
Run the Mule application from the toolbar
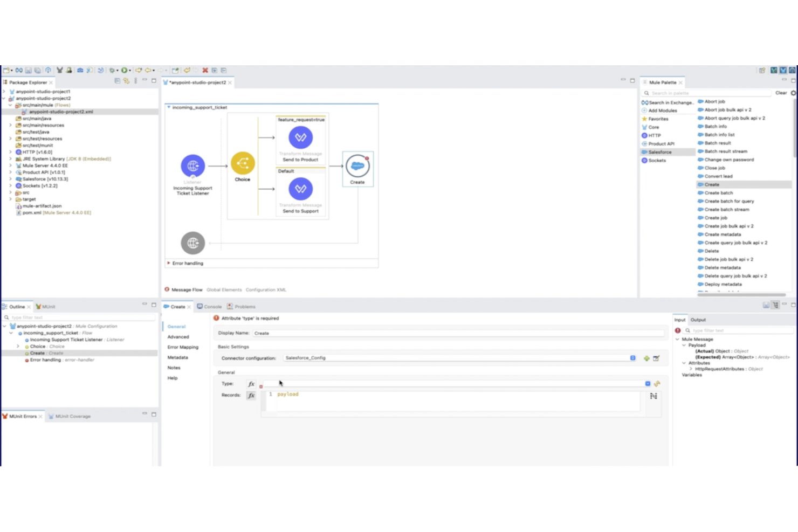[125, 70]
